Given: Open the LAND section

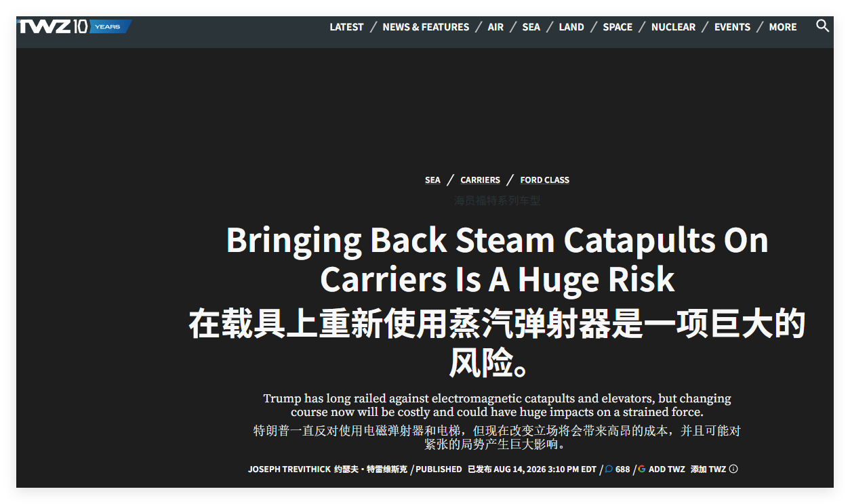Looking at the screenshot, I should coord(571,27).
